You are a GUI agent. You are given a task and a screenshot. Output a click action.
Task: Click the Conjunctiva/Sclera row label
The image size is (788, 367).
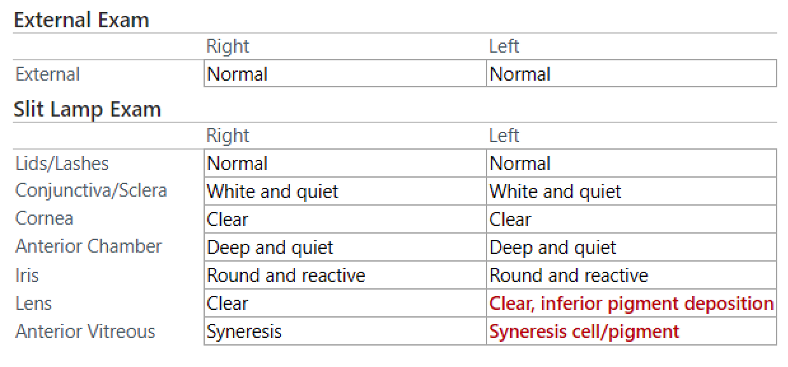point(91,191)
